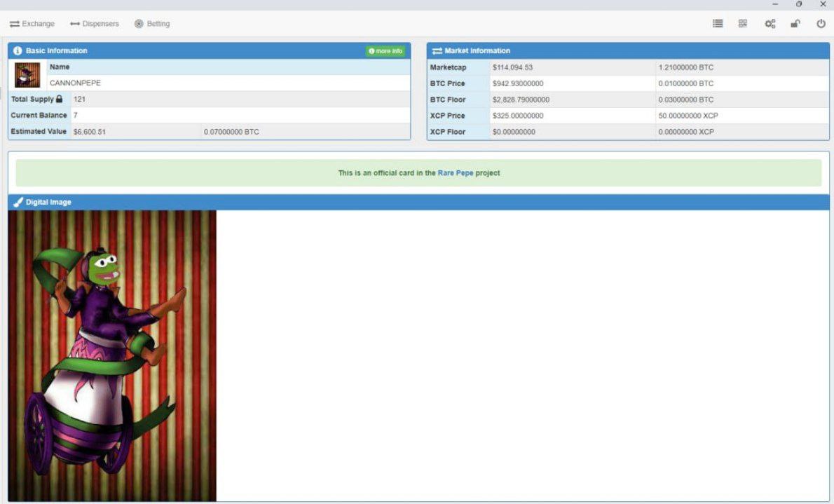834x504 pixels.
Task: Click the estimated value 0.07000000 BTC
Action: tap(231, 132)
